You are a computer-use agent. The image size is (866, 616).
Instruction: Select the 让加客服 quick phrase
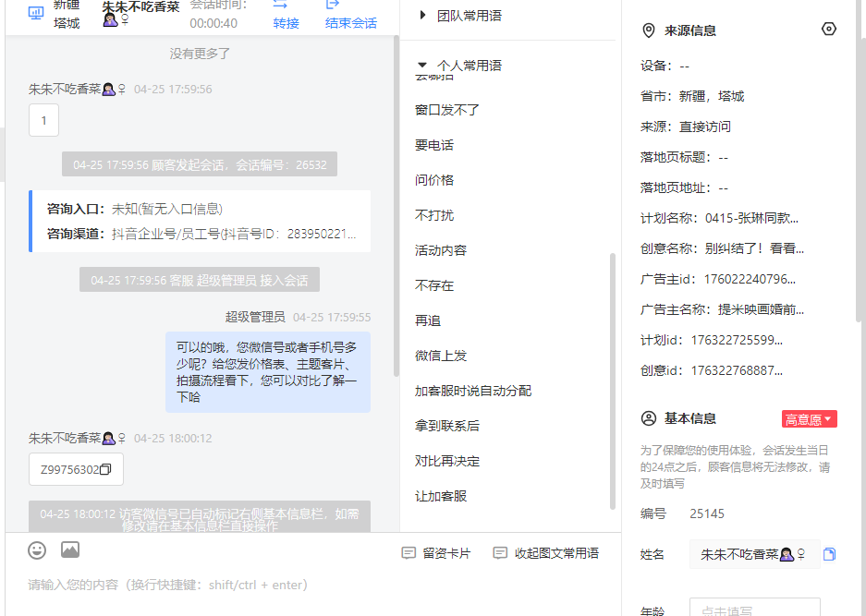(441, 496)
